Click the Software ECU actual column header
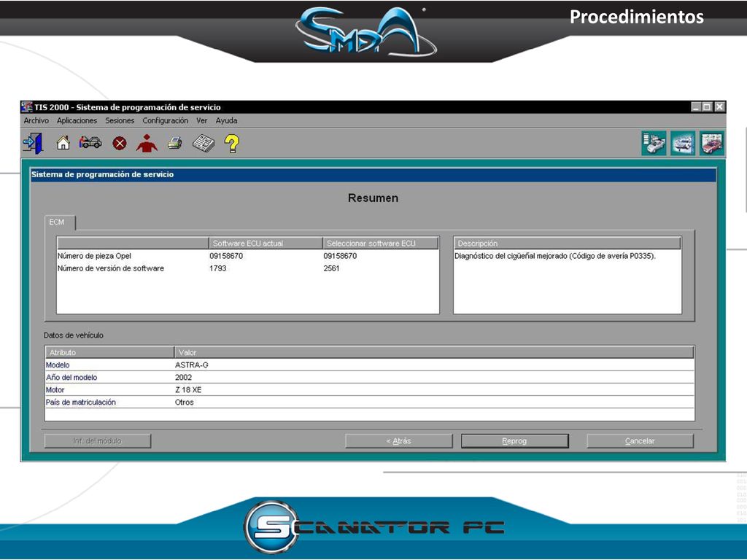 (266, 244)
